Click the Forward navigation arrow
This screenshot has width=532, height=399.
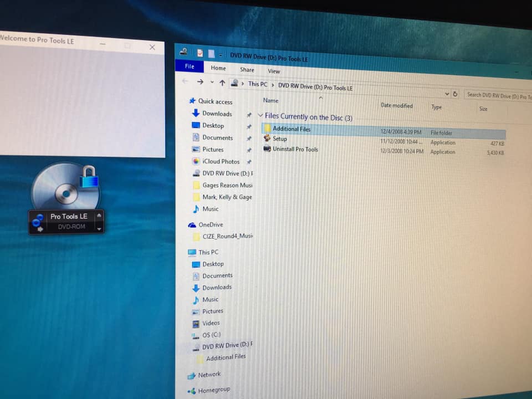[x=200, y=82]
